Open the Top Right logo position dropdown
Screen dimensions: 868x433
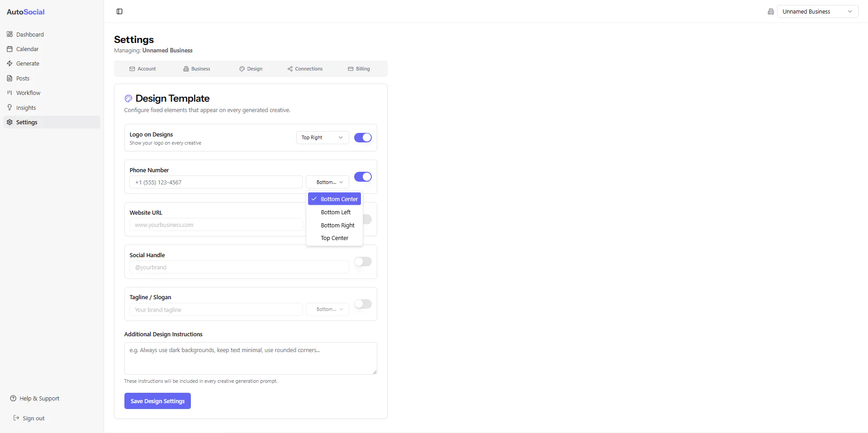coord(323,137)
